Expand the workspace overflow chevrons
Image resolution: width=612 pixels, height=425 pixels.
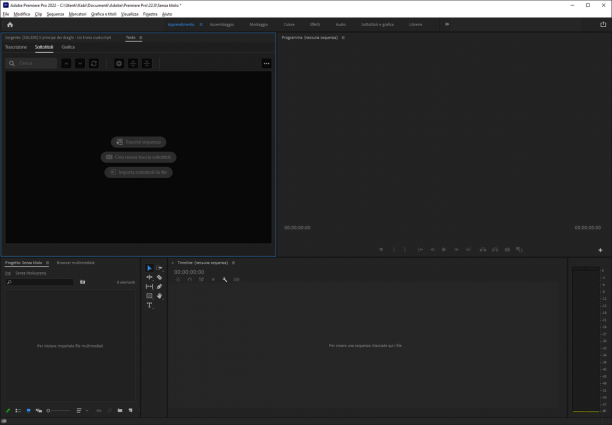(447, 24)
